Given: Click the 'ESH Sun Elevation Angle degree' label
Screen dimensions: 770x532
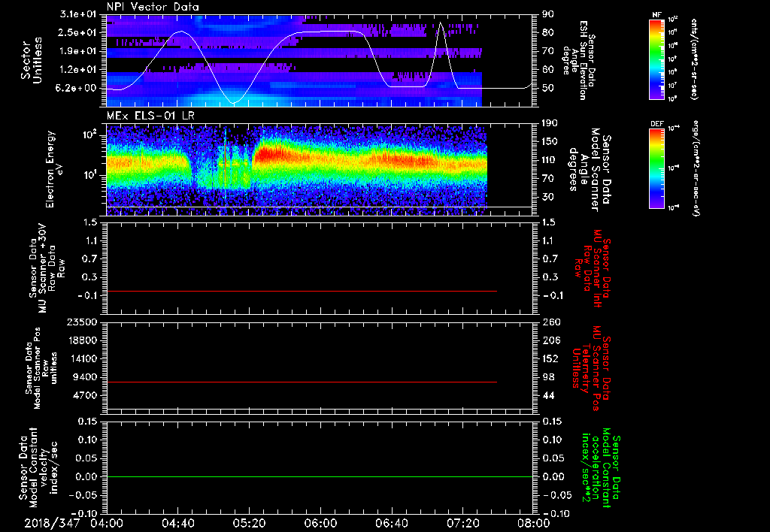Looking at the screenshot, I should coord(579,60).
